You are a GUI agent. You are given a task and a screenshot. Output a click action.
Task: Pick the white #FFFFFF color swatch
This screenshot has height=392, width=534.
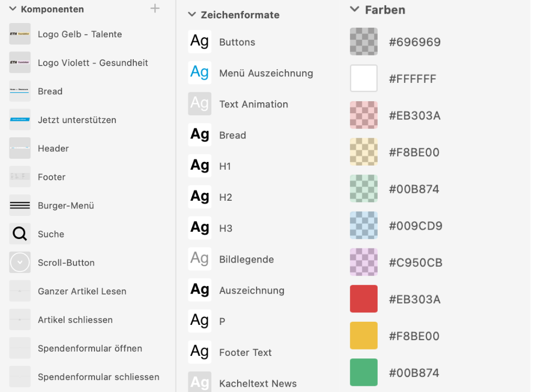tap(364, 79)
